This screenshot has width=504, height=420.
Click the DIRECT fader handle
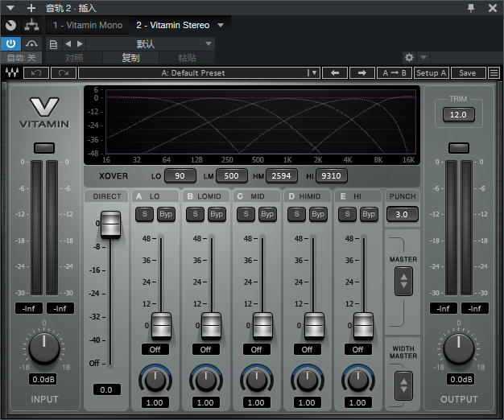click(x=110, y=224)
